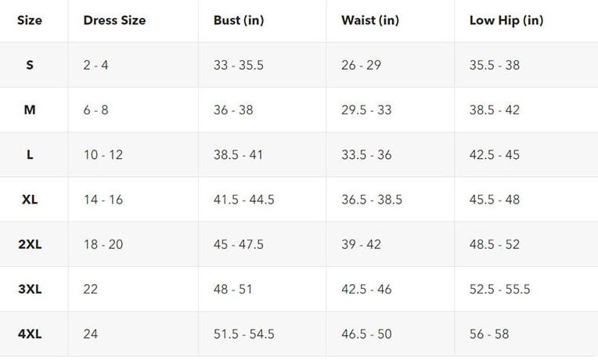The image size is (598, 364).
Task: Select waist value 33.5 - 36
Action: [x=366, y=155]
